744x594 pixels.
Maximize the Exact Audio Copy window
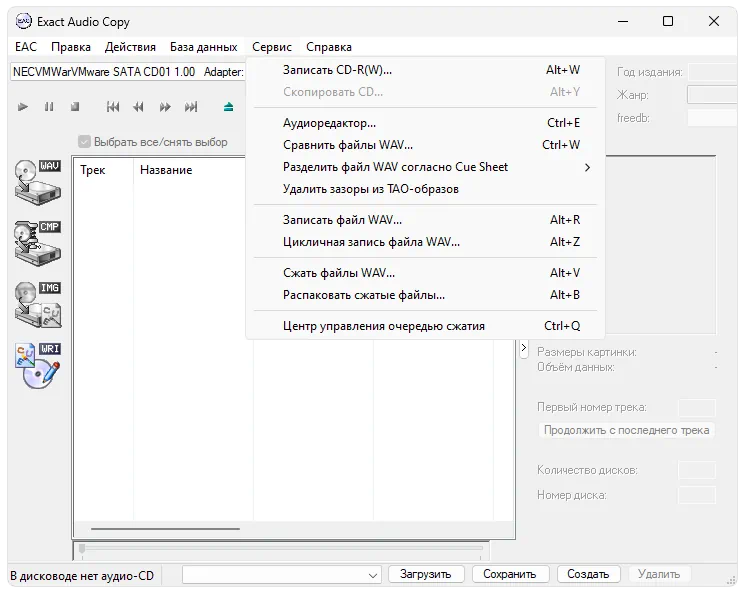pos(668,21)
